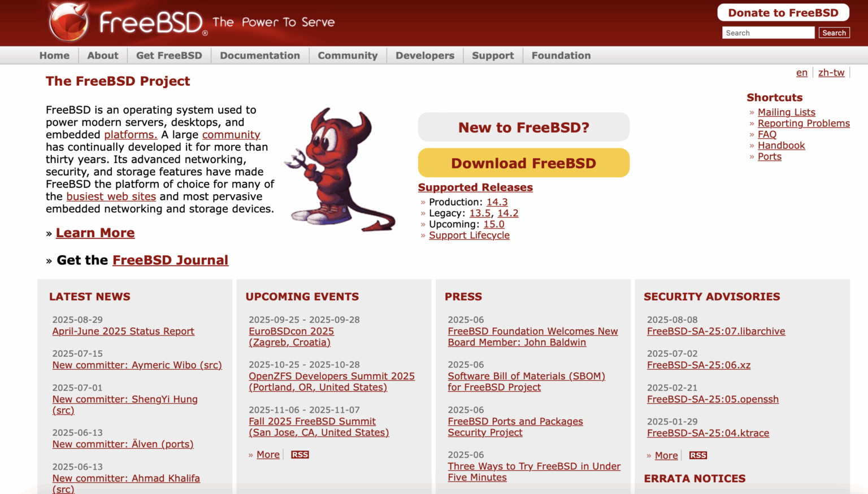Open the Documentation menu
Image resolution: width=868 pixels, height=494 pixels.
tap(260, 55)
